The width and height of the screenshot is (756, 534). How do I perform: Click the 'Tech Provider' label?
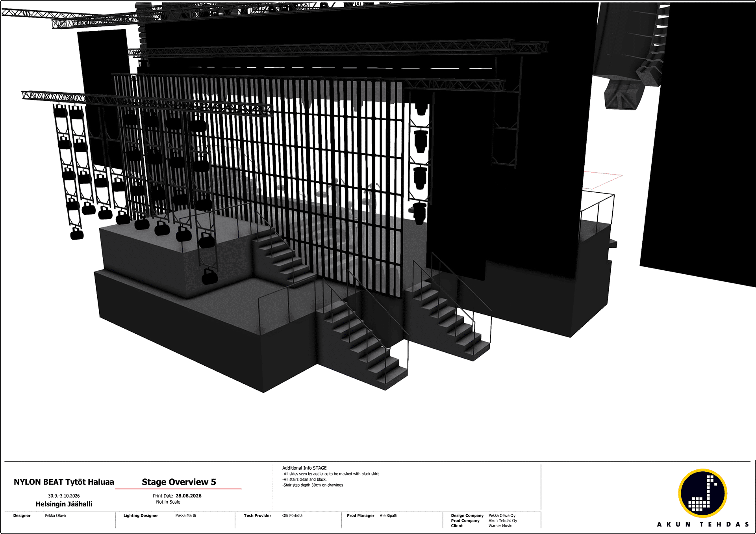click(x=258, y=515)
